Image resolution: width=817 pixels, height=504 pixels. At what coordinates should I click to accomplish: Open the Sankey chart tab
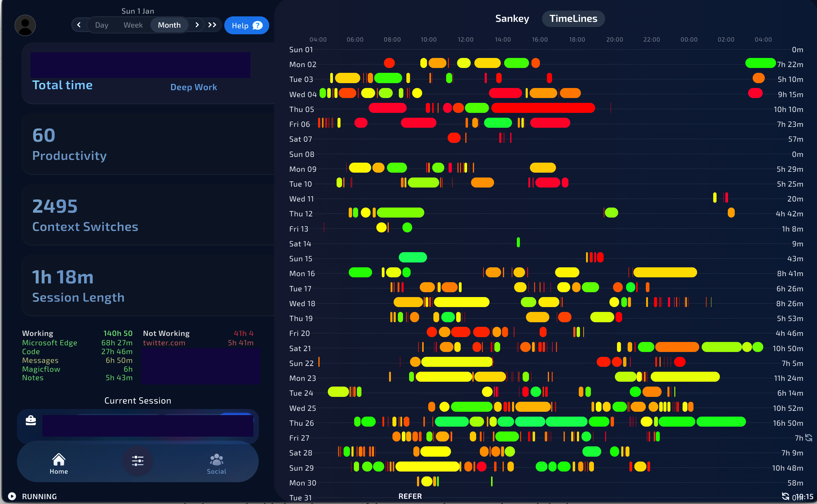pyautogui.click(x=512, y=19)
